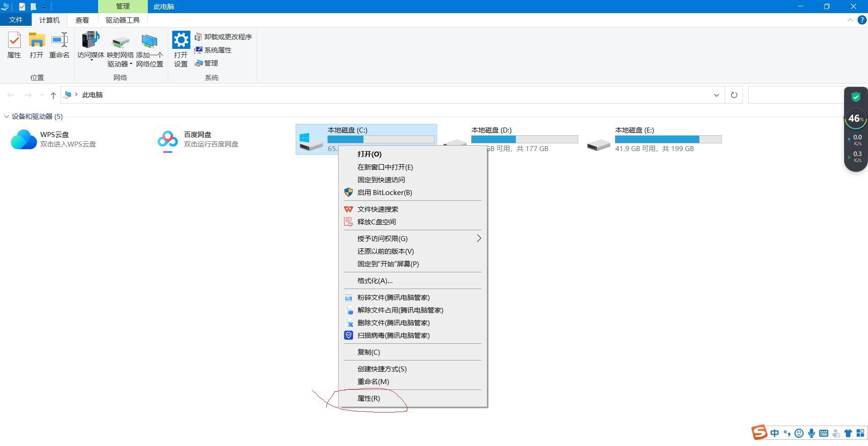
Task: Click 此电脑 in the address bar
Action: click(x=93, y=95)
